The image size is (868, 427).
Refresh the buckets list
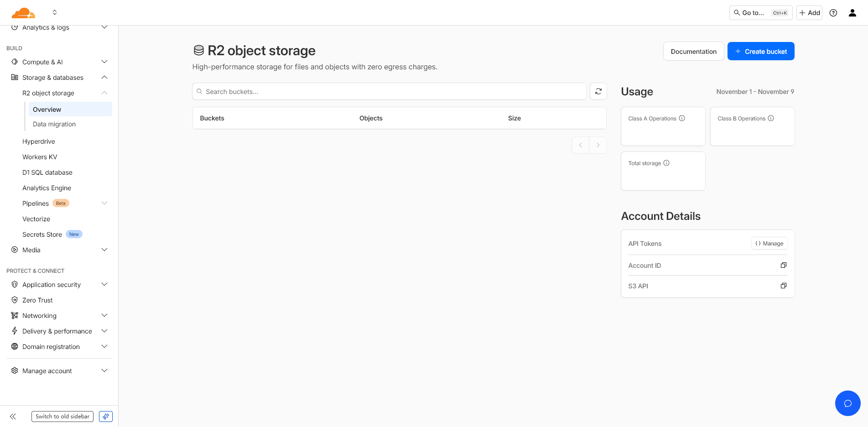click(x=598, y=91)
